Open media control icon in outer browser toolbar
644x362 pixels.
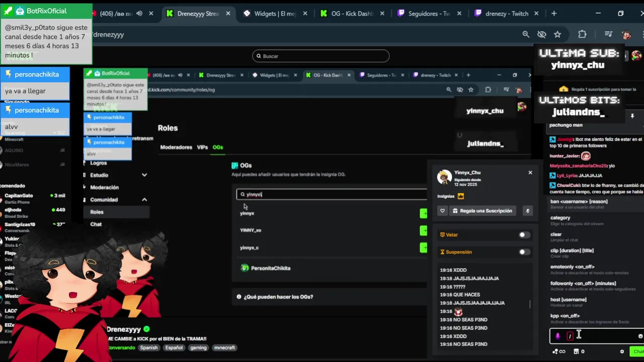tap(609, 34)
